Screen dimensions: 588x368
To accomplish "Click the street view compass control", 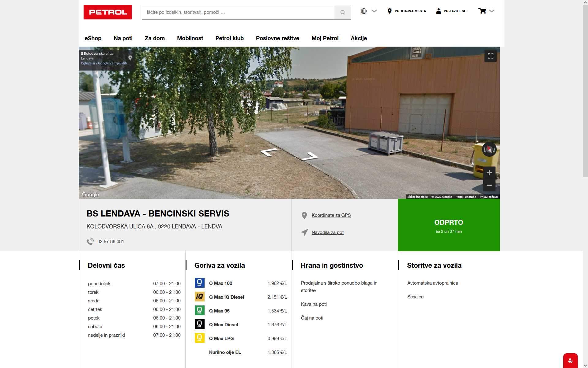I will (489, 149).
